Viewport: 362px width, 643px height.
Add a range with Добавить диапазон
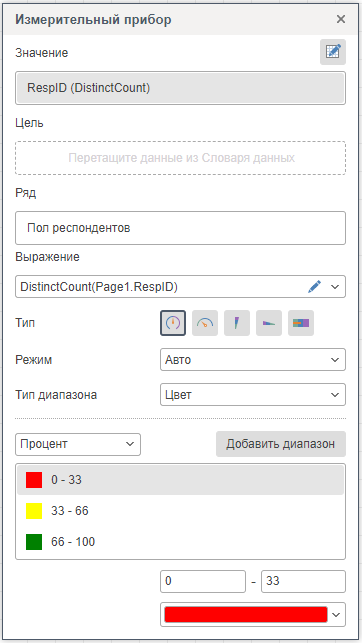point(281,444)
